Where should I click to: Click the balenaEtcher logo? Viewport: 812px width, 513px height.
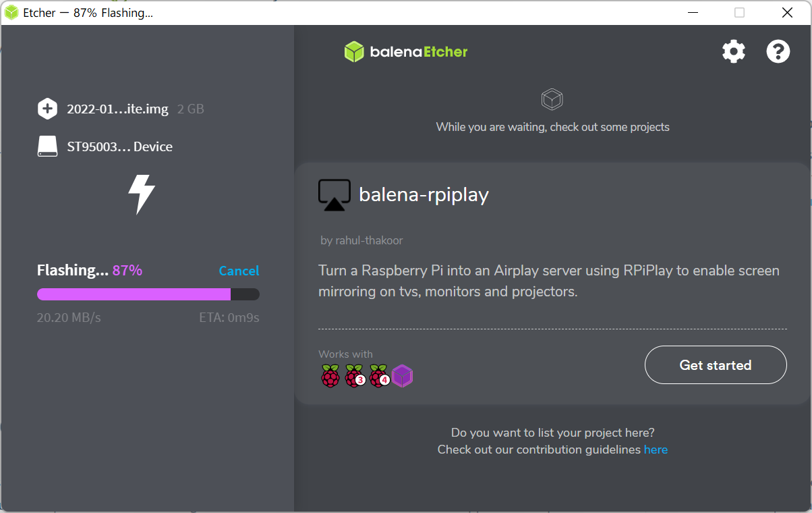pyautogui.click(x=406, y=52)
